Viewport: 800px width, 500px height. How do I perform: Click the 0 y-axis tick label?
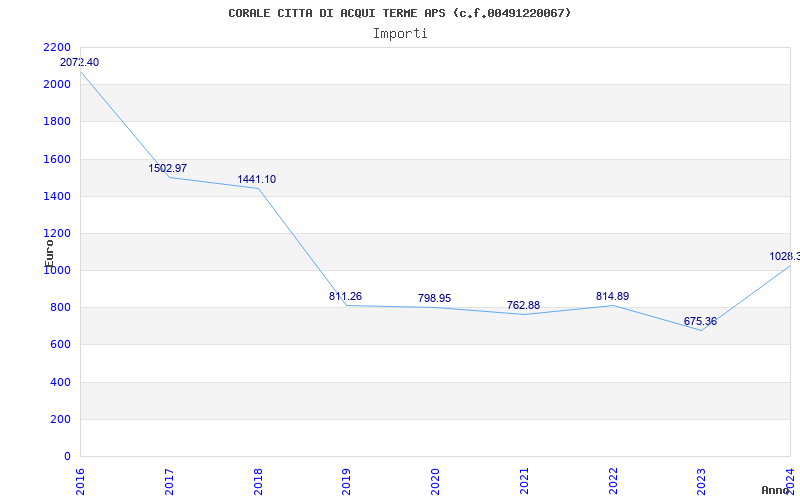pos(68,457)
